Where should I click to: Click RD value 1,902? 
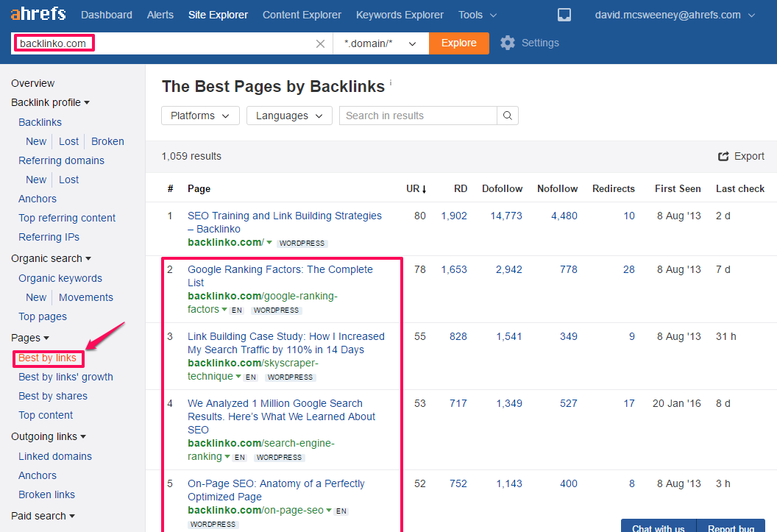454,216
